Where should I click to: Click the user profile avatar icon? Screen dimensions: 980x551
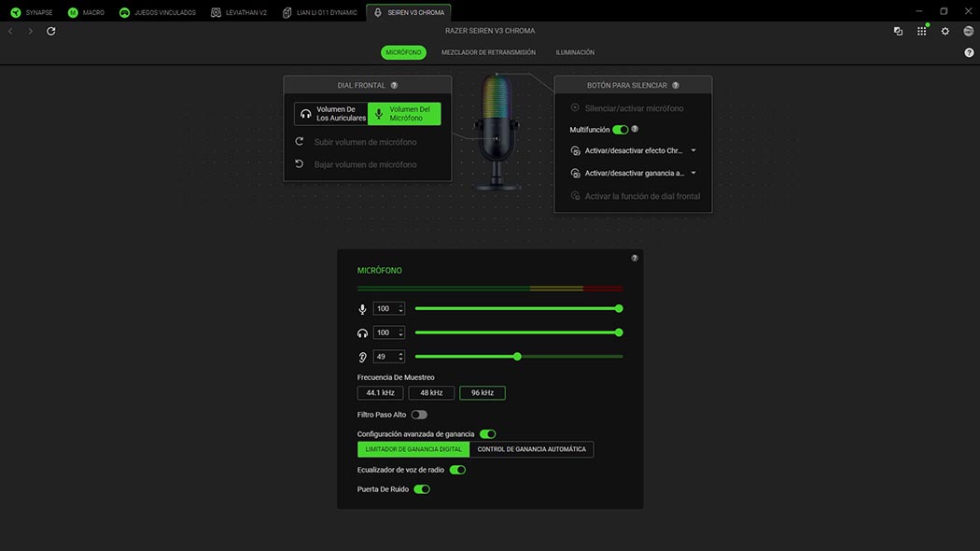tap(968, 31)
